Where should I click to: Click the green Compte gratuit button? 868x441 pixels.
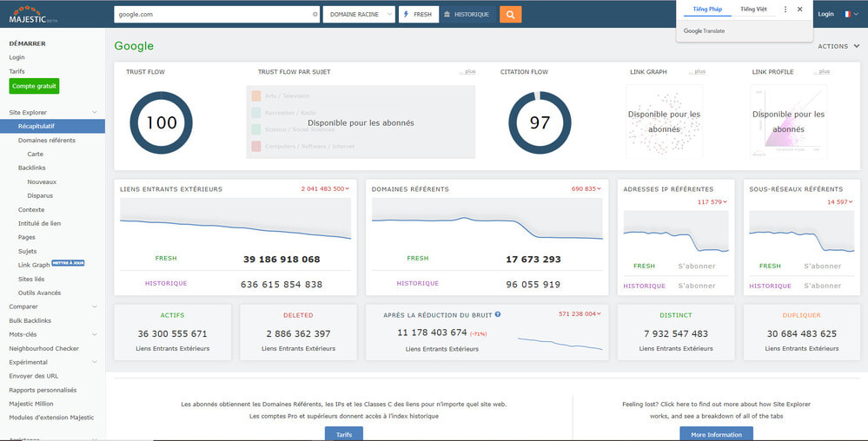pyautogui.click(x=34, y=86)
